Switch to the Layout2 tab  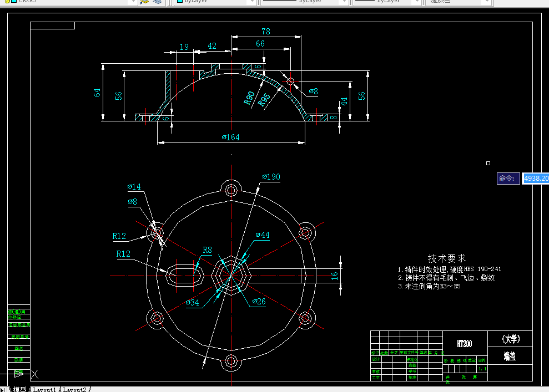(75, 390)
